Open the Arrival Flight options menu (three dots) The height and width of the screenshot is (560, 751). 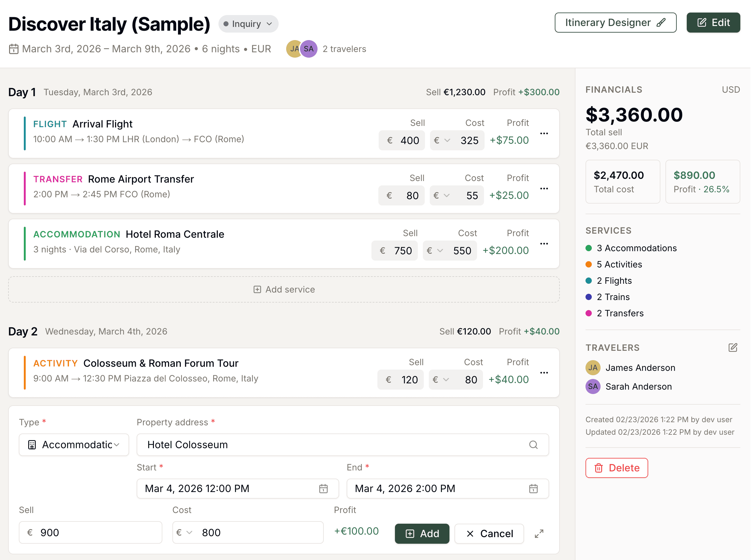pos(544,133)
